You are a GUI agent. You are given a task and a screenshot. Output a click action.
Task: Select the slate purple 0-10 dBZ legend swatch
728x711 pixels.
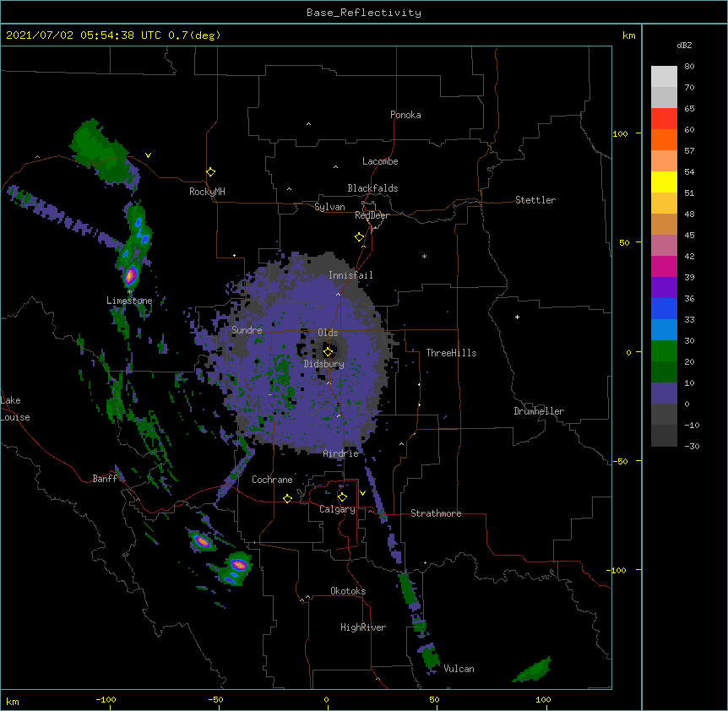664,393
